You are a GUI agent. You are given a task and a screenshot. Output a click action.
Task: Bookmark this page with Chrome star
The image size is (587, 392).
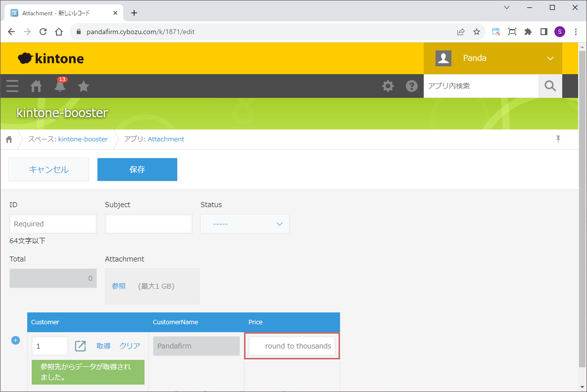[x=477, y=32]
